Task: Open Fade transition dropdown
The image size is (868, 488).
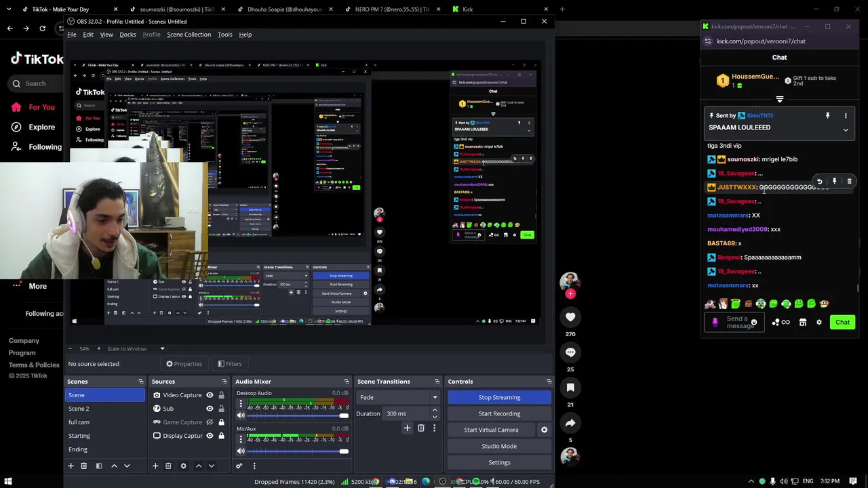Action: coord(399,397)
